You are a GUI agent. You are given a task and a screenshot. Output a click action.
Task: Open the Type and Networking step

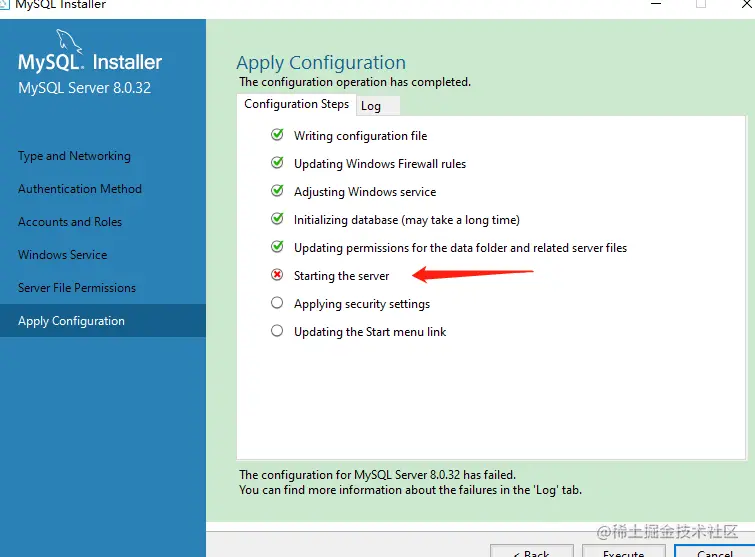[x=74, y=156]
